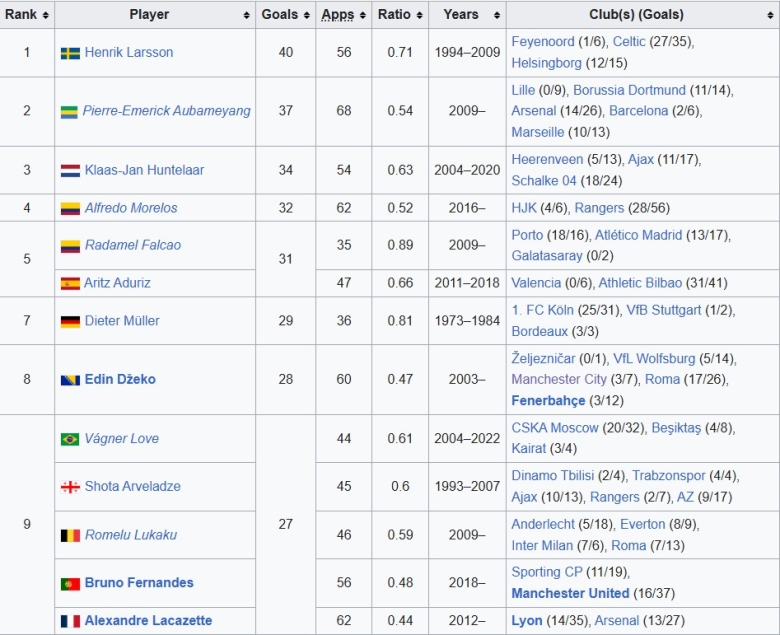Open the Bruno Fernandes link

139,583
